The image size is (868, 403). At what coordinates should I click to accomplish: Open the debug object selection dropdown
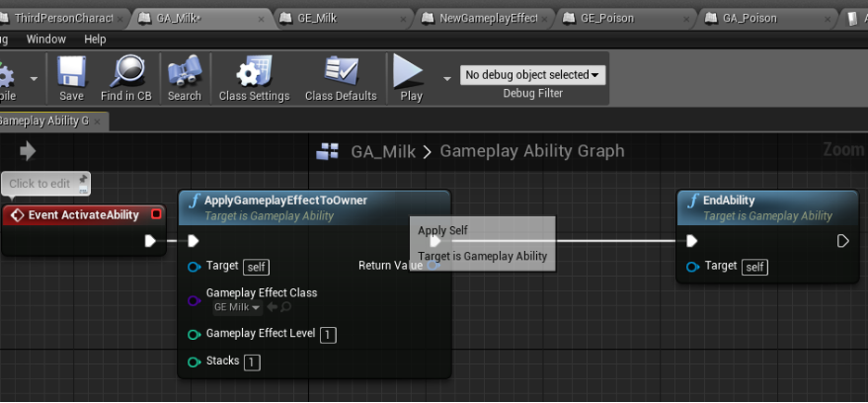(x=532, y=75)
